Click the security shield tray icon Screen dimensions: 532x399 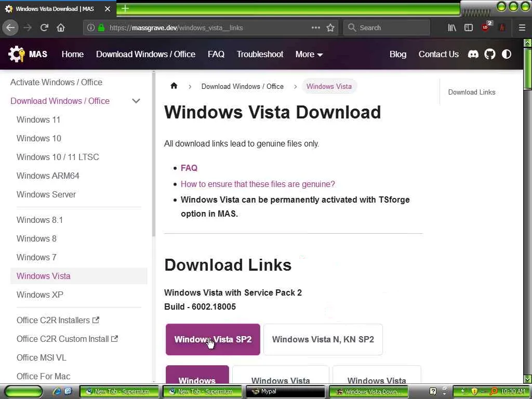(474, 391)
